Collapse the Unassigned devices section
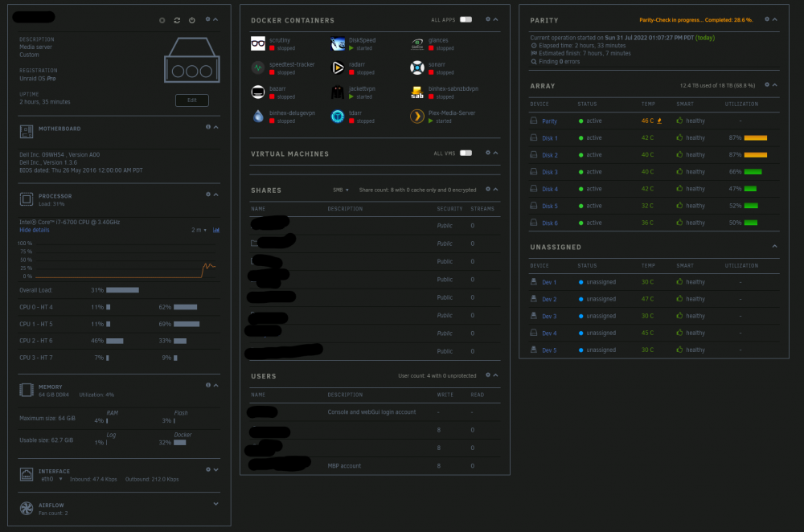 (775, 247)
